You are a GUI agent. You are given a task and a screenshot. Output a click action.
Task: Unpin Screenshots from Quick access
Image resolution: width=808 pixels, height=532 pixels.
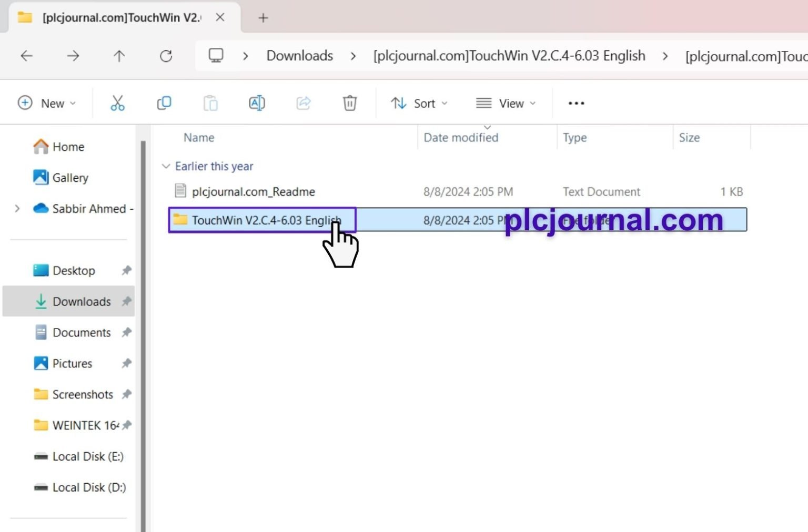tap(126, 394)
